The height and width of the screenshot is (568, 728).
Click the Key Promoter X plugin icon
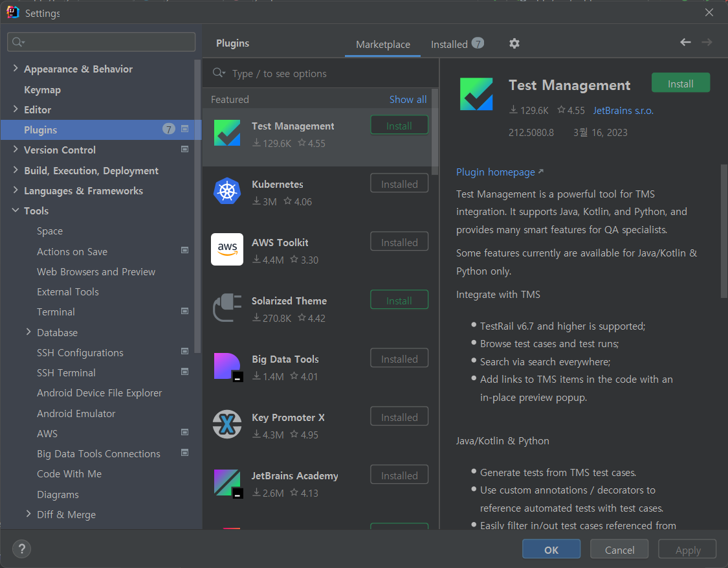tap(227, 424)
